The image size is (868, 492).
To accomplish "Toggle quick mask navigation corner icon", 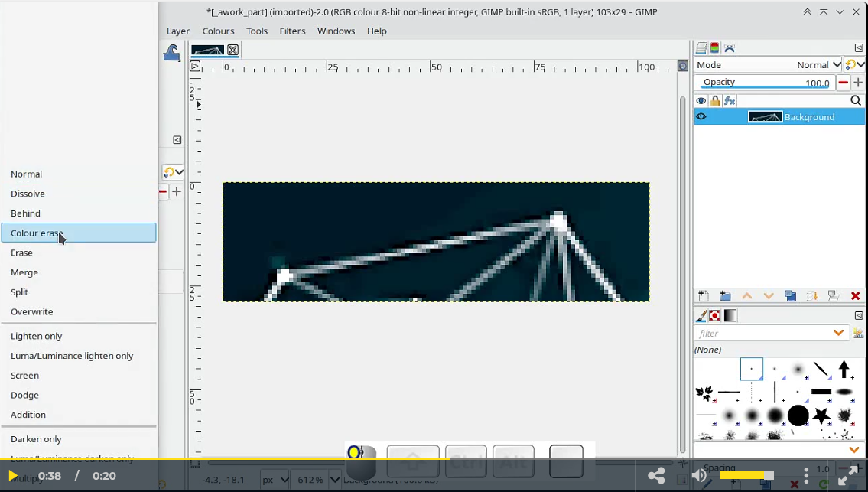I will tap(683, 67).
